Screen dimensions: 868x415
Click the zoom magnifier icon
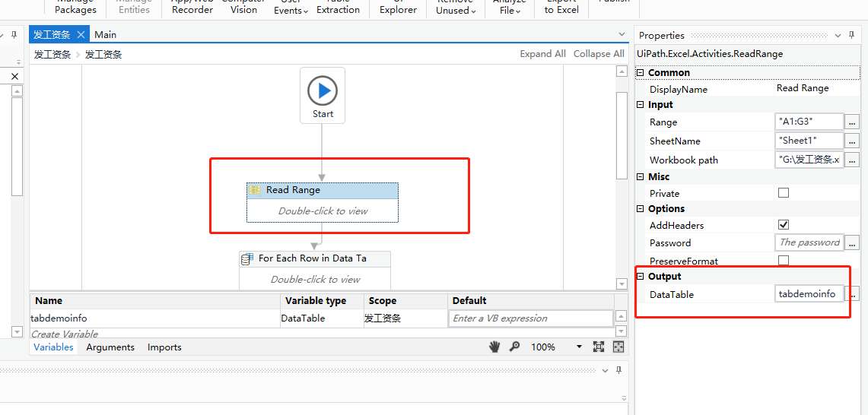coord(515,347)
